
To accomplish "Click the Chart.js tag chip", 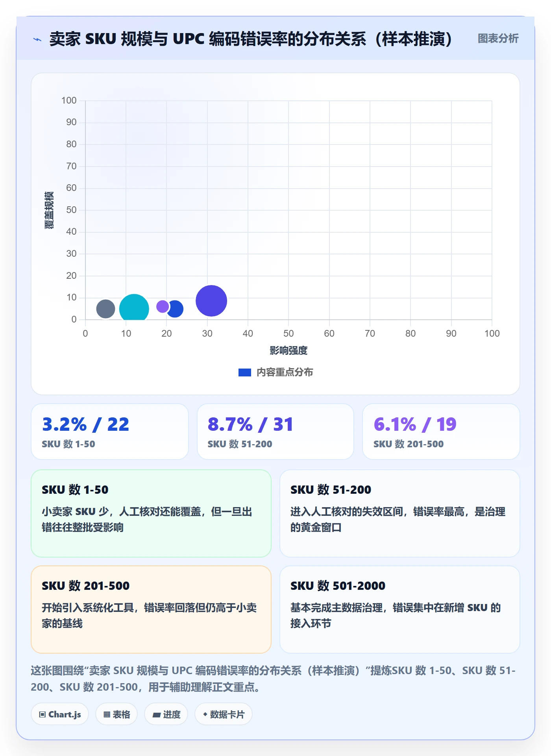I will coord(60,714).
